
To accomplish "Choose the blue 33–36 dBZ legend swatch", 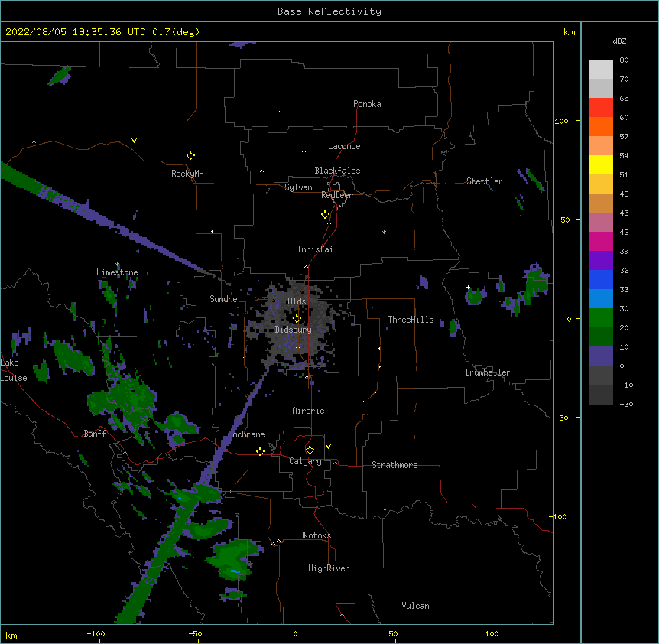I will click(601, 279).
